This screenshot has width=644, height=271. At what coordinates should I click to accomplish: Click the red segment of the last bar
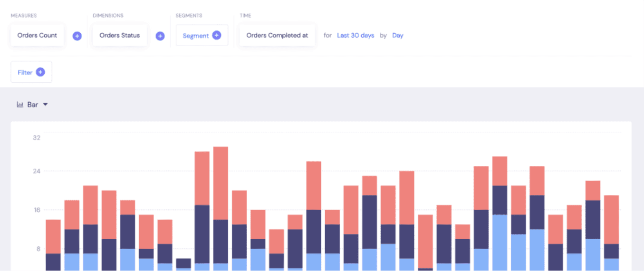coord(611,219)
